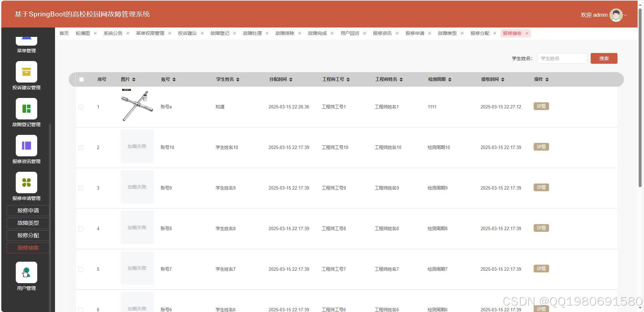Close the 报修分配 tab
This screenshot has height=312, width=644.
coord(495,33)
